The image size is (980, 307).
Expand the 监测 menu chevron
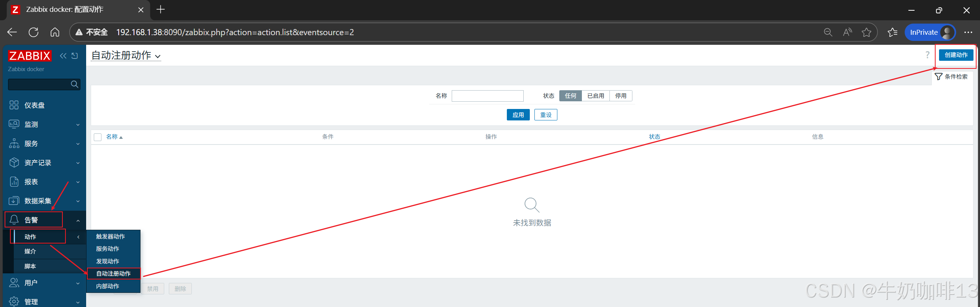coord(78,125)
